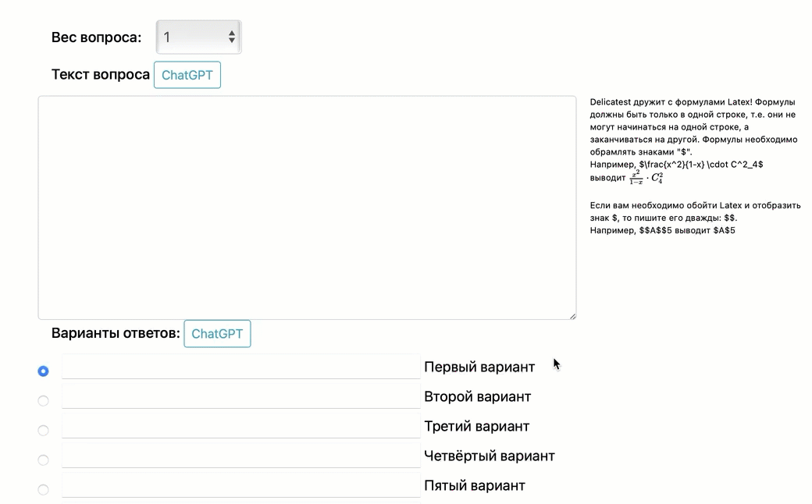Select the first answer radio button
The image size is (812, 504).
[44, 371]
